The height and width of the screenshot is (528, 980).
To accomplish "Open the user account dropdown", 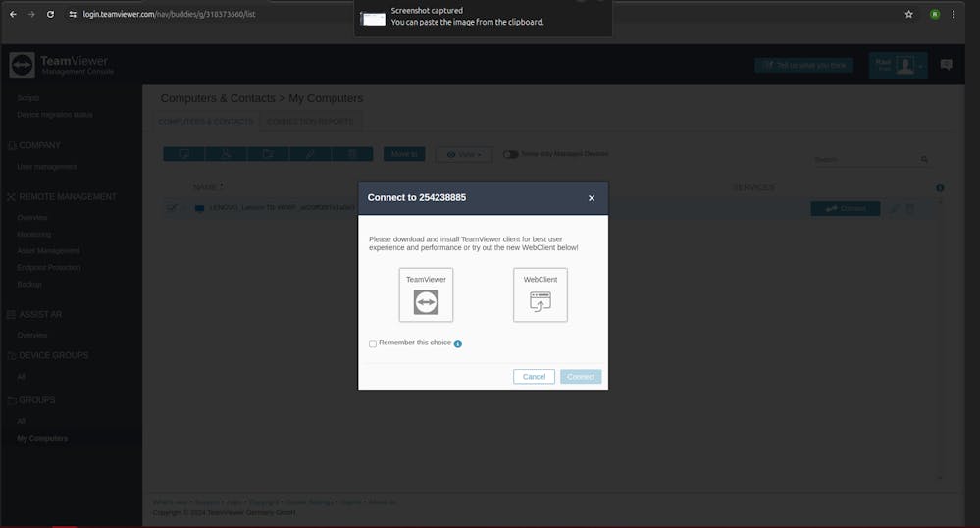I will coord(898,65).
